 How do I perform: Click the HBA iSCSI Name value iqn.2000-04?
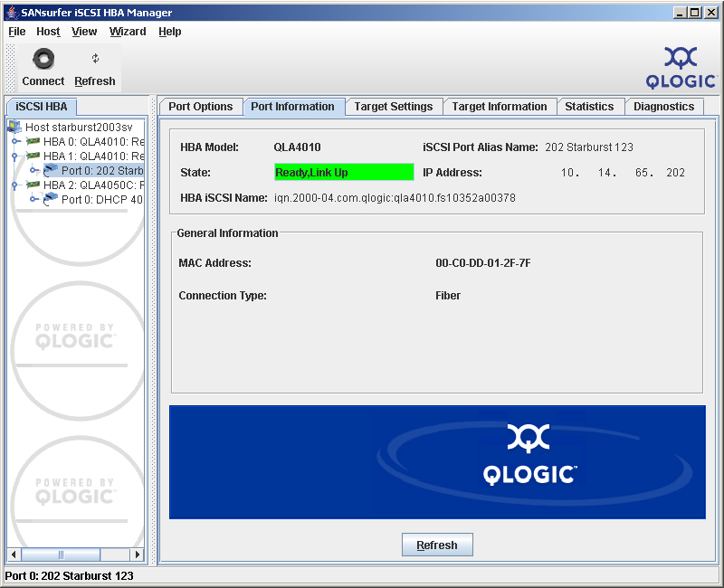(x=395, y=198)
